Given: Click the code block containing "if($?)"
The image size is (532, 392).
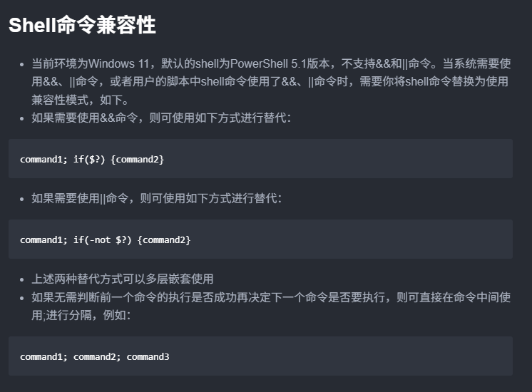Looking at the screenshot, I should click(x=260, y=158).
